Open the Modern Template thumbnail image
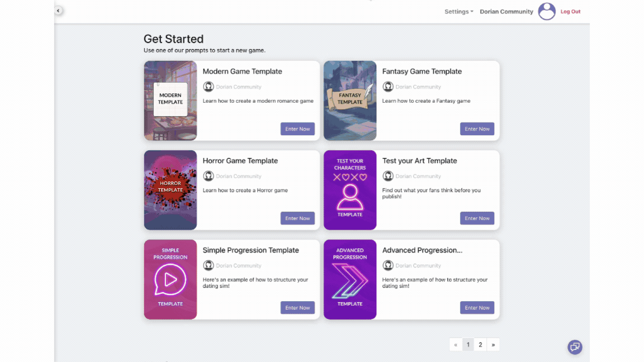Screen dimensions: 644x362 pos(171,101)
